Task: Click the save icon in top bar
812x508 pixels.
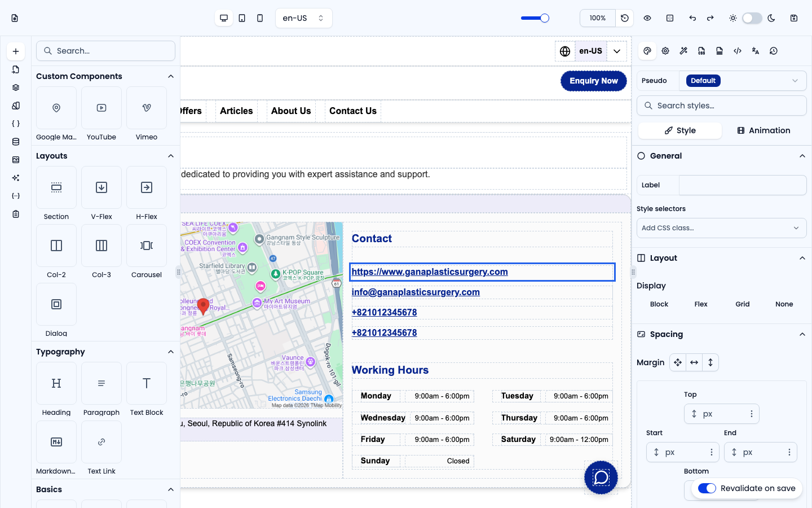Action: tap(794, 18)
